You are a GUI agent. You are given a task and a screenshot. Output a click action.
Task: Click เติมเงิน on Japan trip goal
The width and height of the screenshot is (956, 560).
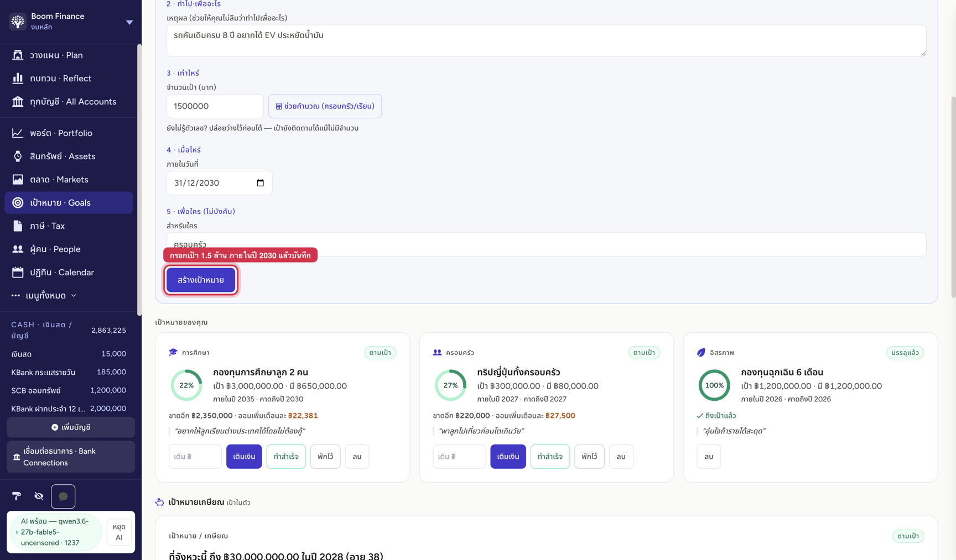pos(508,457)
